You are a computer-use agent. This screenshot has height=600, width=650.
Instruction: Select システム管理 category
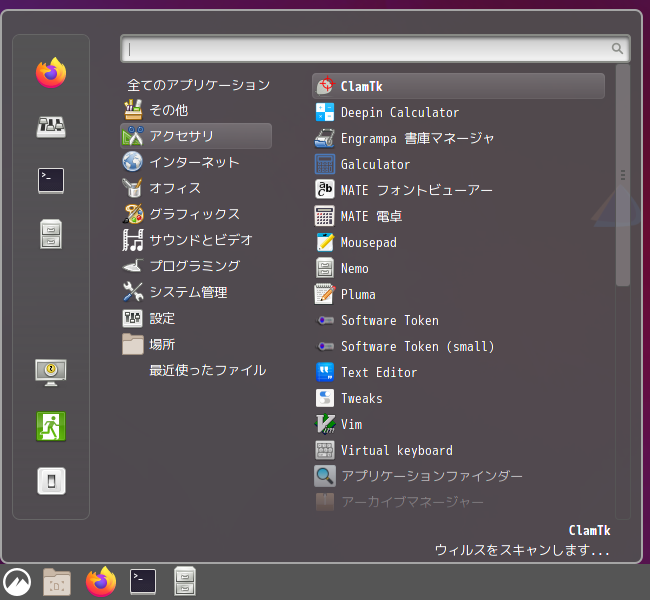tap(196, 292)
